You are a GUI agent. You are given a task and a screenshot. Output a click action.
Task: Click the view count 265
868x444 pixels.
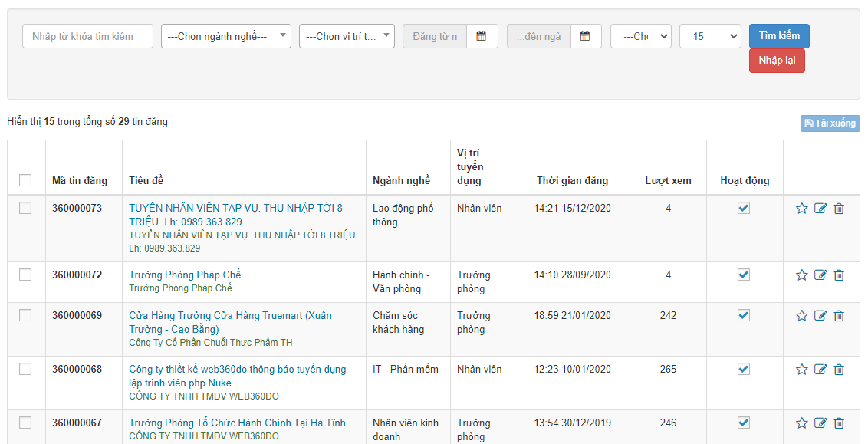[668, 370]
